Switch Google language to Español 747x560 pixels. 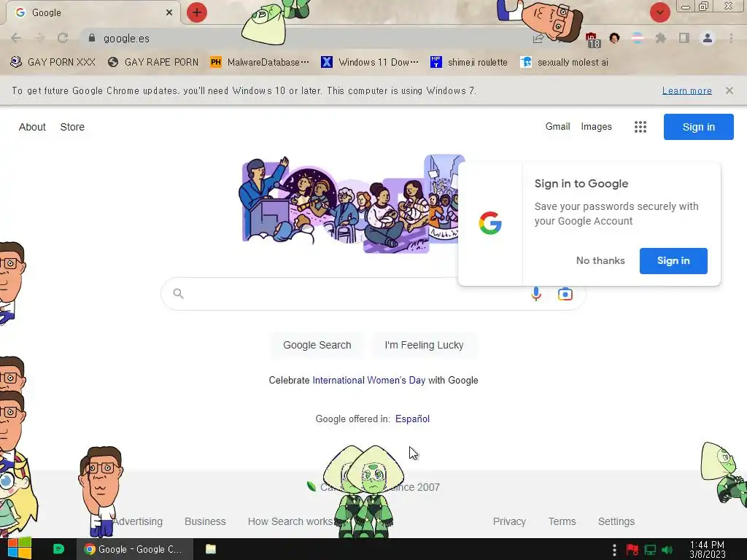point(412,419)
